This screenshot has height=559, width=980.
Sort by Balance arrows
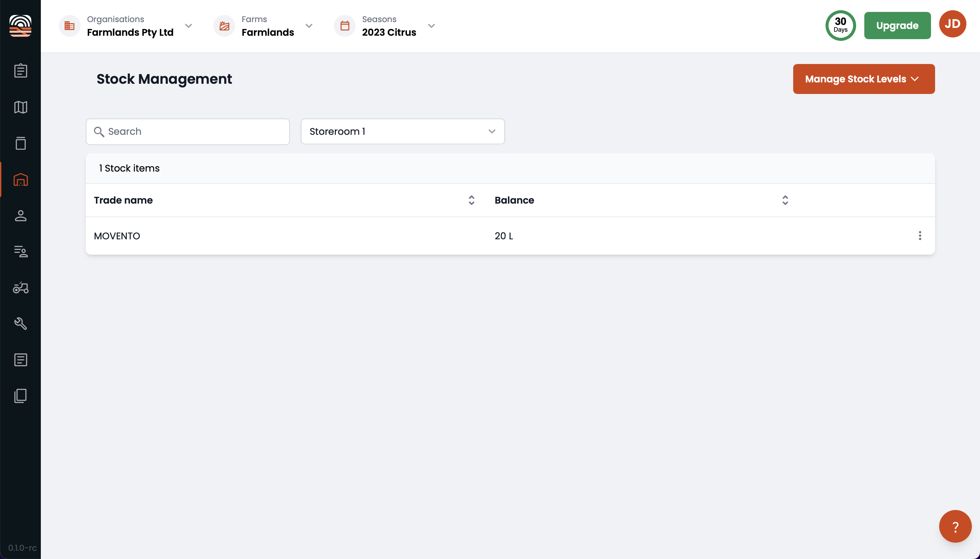(x=785, y=200)
